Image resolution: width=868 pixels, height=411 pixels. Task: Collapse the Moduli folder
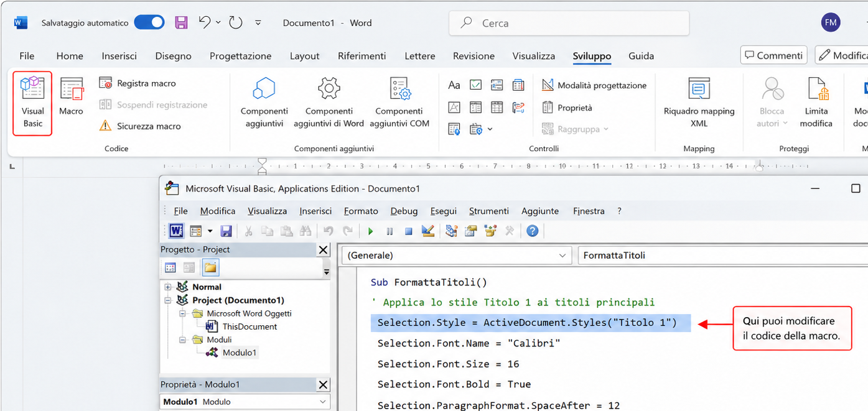tap(183, 339)
